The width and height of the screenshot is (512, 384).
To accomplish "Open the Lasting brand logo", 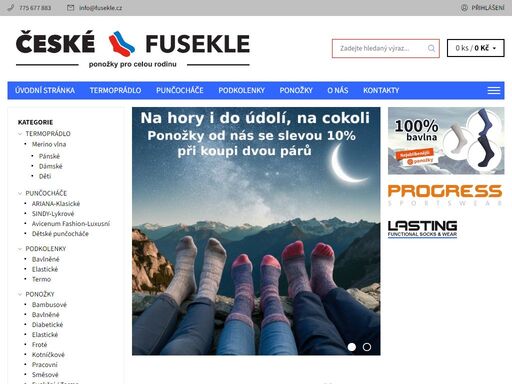I will pyautogui.click(x=422, y=229).
